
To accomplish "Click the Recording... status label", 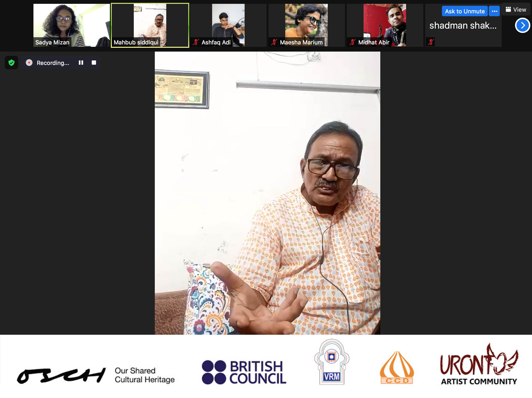I will pos(53,63).
